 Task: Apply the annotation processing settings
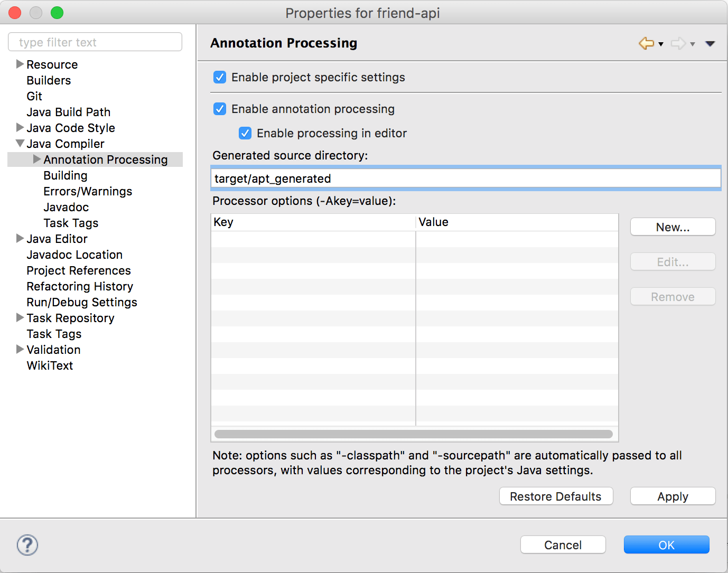click(673, 496)
